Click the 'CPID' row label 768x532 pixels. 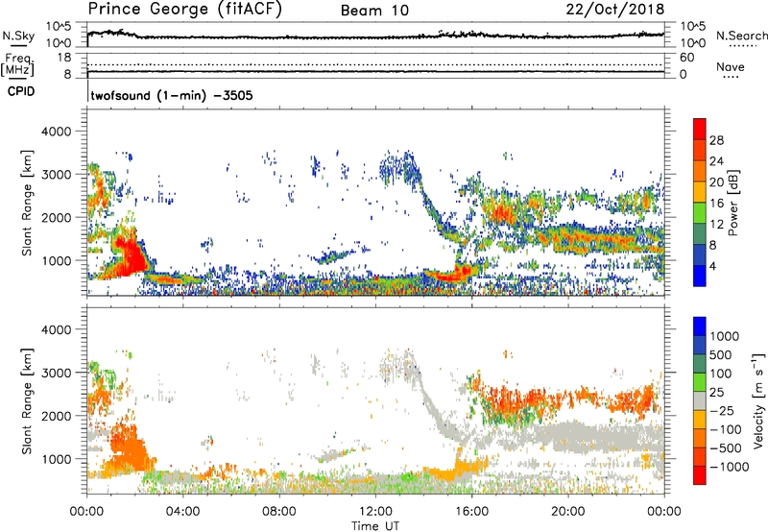[21, 91]
